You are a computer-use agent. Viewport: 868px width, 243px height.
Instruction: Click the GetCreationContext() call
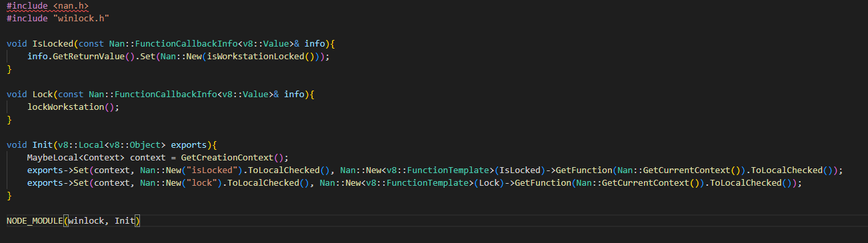pos(232,158)
